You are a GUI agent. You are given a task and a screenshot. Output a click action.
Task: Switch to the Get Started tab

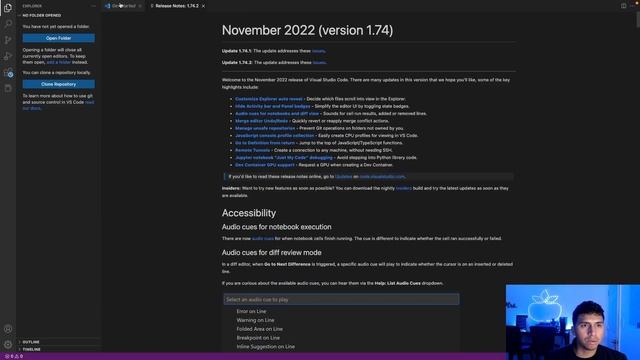123,6
